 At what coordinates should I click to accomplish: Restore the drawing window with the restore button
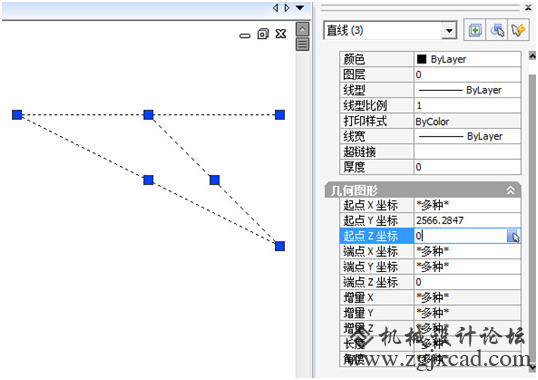(263, 34)
